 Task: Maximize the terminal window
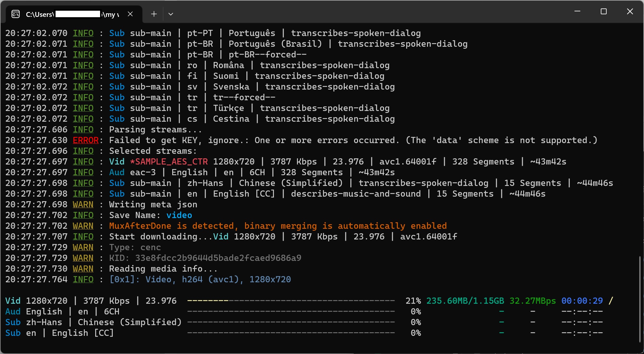pos(604,12)
